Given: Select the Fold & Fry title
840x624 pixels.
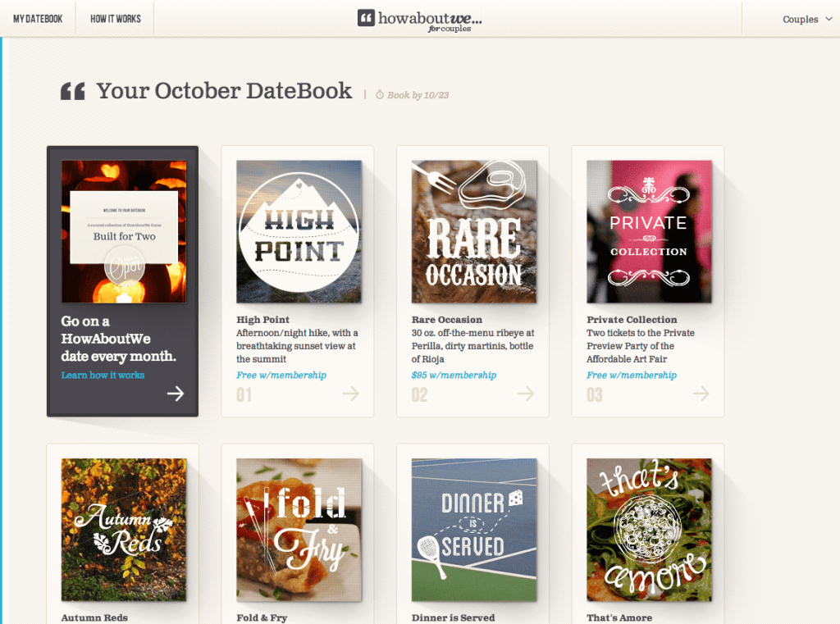Looking at the screenshot, I should click(262, 617).
